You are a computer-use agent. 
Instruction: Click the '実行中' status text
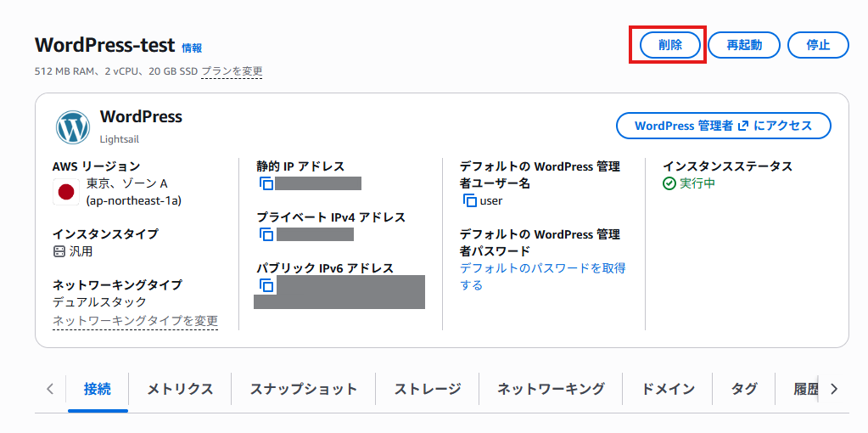[x=697, y=184]
